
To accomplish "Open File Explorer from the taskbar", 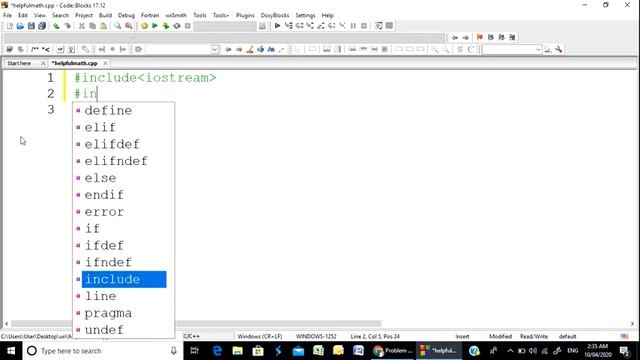I will 238,351.
